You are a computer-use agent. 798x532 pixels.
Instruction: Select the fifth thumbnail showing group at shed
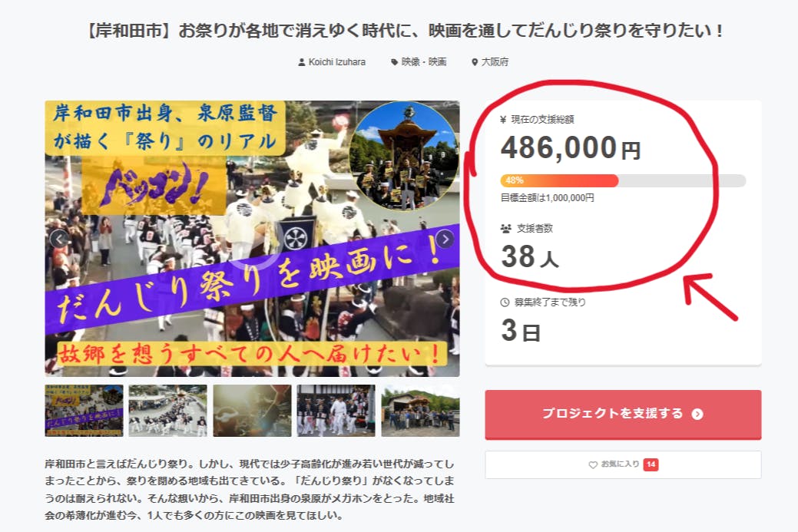pyautogui.click(x=420, y=411)
